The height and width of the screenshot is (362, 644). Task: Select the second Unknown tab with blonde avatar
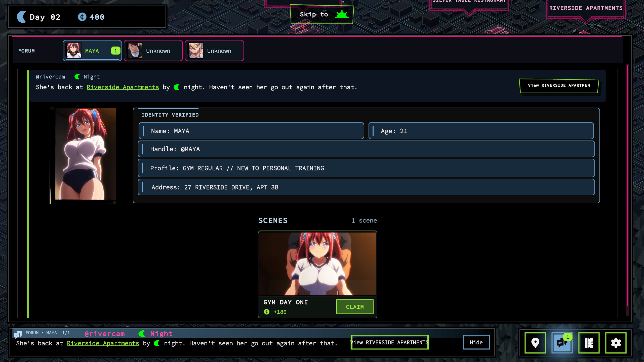tap(214, 51)
